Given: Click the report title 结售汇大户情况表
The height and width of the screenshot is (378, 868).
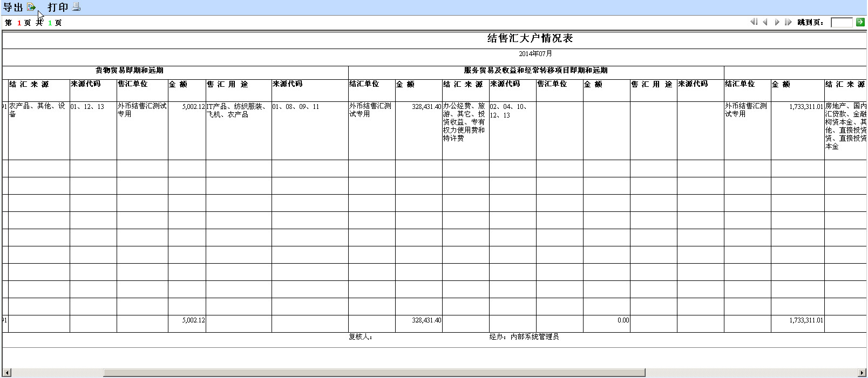Looking at the screenshot, I should pos(530,38).
